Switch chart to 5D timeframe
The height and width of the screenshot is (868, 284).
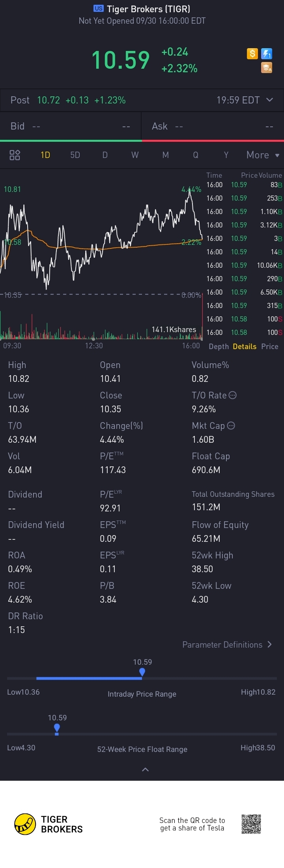pos(75,155)
